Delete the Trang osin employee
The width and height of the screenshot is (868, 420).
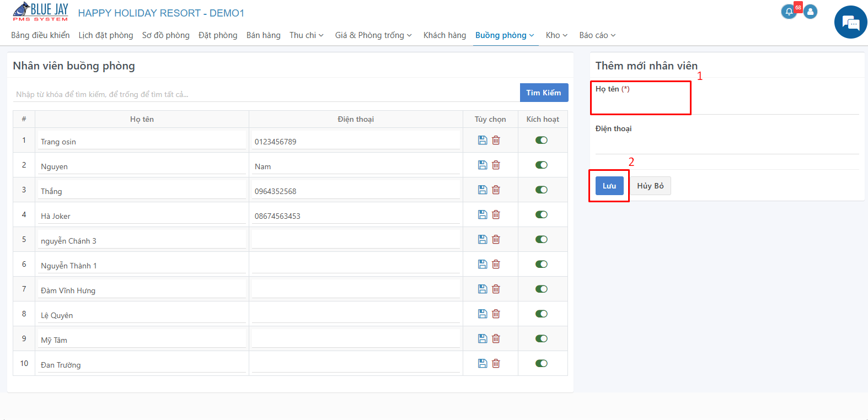[x=496, y=140]
